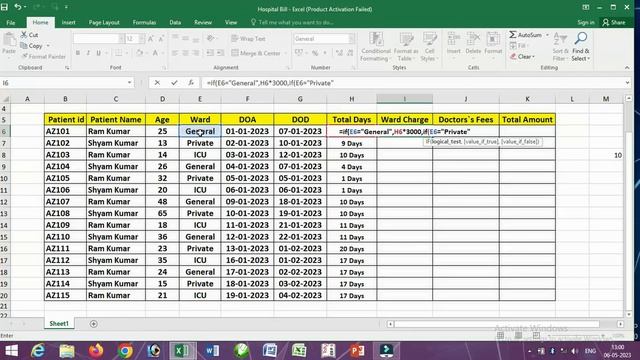Open the Clipboard dialog launcher
Screen dimensions: 640x360
tap(67, 68)
